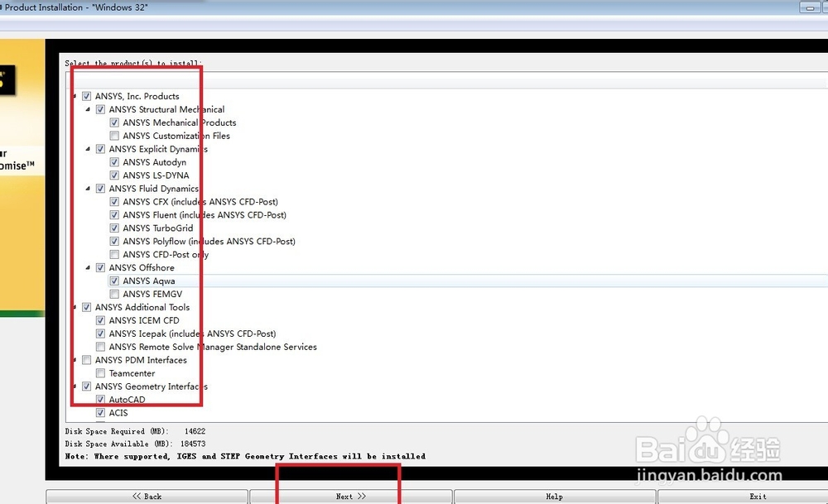Uncheck the ACIS checkbox
The image size is (828, 504).
tap(100, 413)
